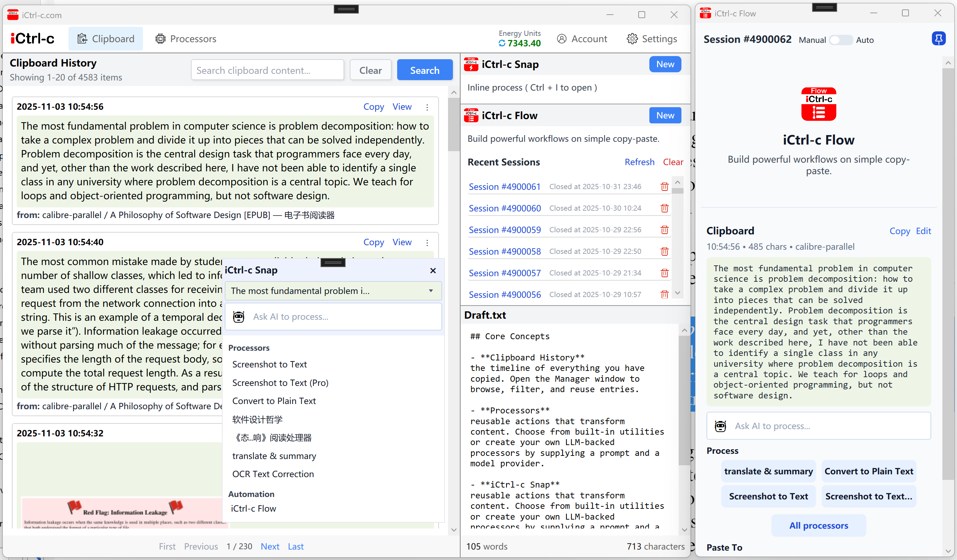The image size is (957, 560).
Task: Open Settings via the gear icon
Action: pos(632,38)
